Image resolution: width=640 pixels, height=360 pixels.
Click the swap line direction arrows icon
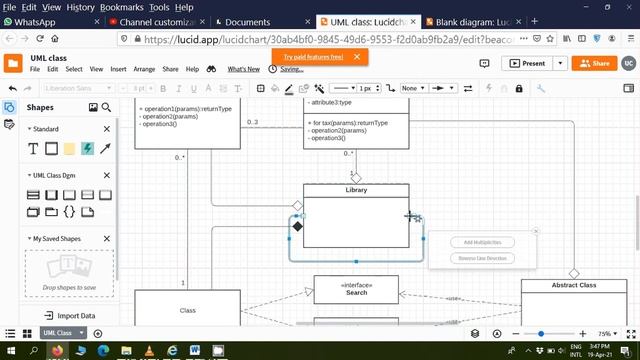click(468, 88)
